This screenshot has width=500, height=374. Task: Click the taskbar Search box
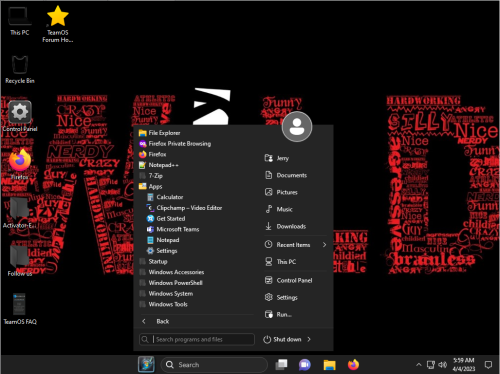pos(214,365)
